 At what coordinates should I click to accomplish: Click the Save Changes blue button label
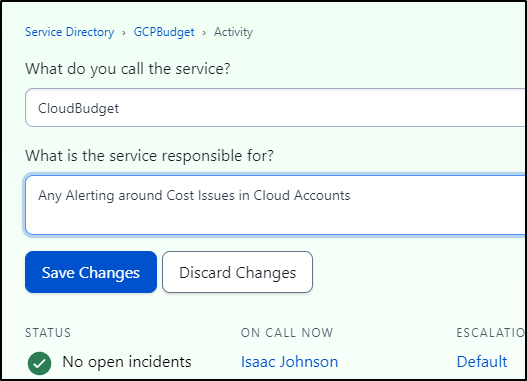tap(91, 272)
